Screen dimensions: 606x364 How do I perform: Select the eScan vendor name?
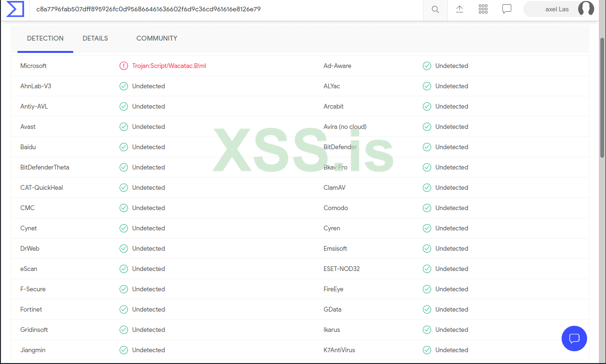[29, 269]
